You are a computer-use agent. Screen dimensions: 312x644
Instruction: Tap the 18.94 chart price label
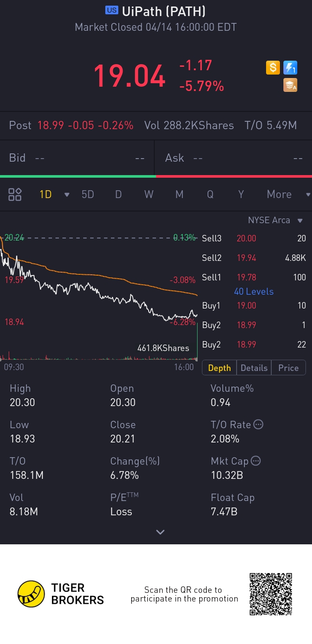pyautogui.click(x=14, y=322)
